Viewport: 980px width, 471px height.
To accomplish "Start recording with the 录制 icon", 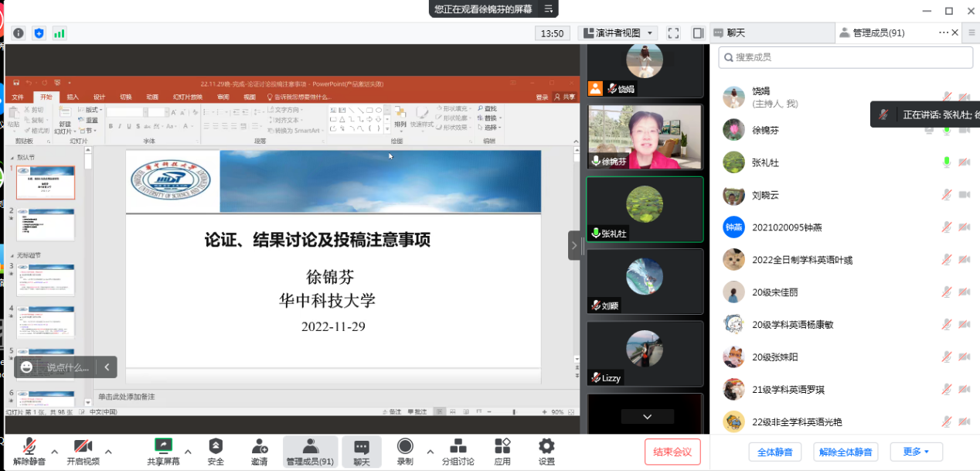I will click(404, 446).
